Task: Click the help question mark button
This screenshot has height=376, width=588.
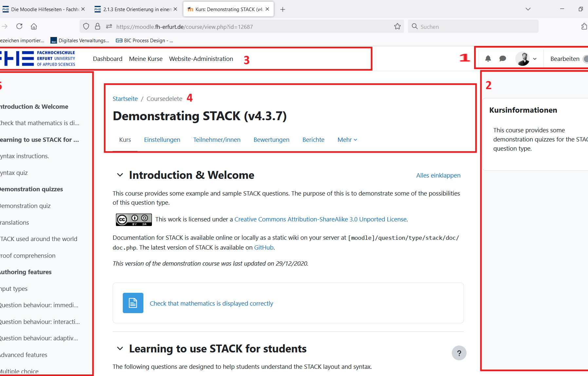Action: (459, 353)
